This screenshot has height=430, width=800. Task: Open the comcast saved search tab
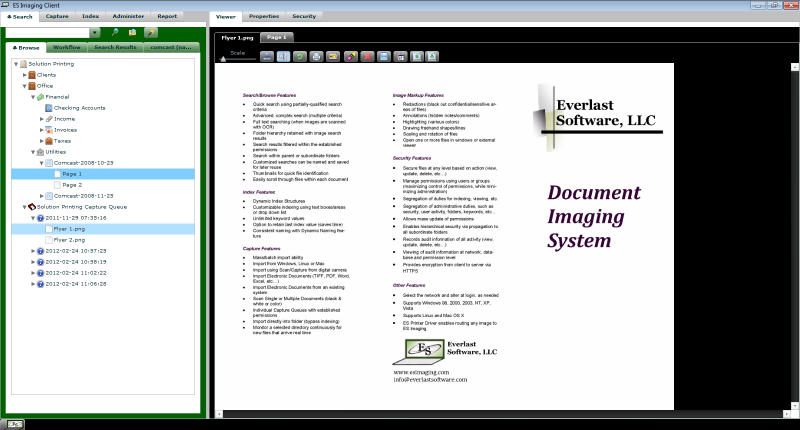click(171, 47)
